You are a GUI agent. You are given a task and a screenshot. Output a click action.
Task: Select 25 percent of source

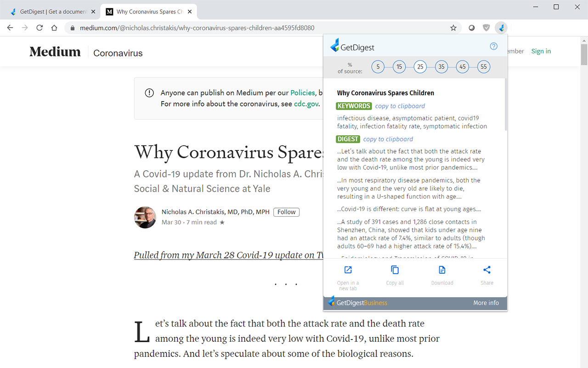[420, 66]
